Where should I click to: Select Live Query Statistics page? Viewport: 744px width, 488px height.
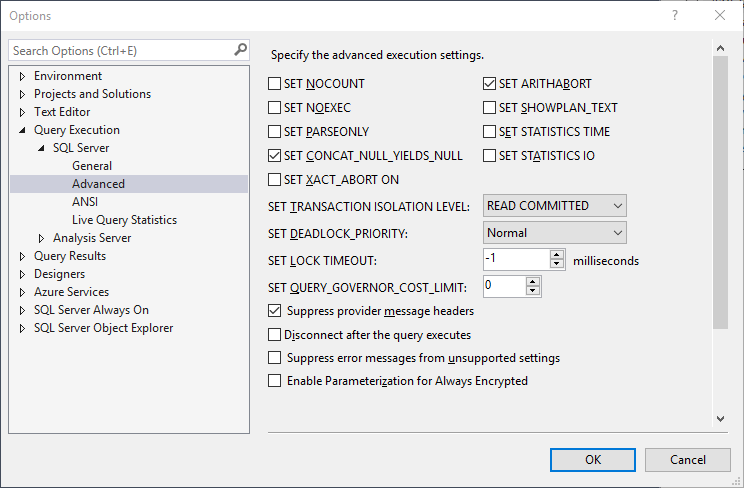coord(124,220)
